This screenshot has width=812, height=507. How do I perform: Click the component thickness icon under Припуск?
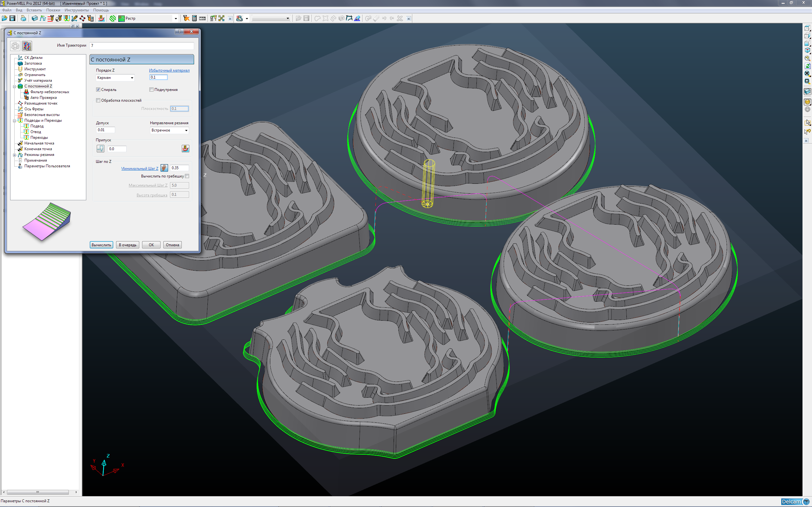click(x=185, y=149)
